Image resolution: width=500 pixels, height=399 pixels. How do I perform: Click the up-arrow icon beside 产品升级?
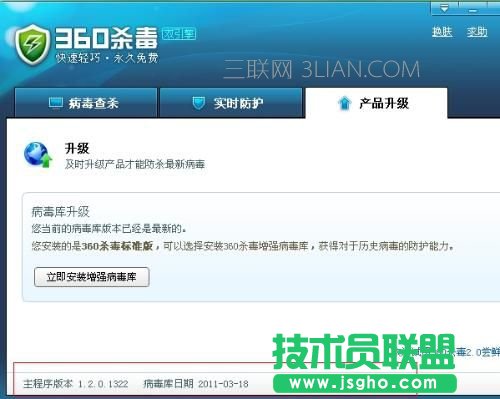344,103
